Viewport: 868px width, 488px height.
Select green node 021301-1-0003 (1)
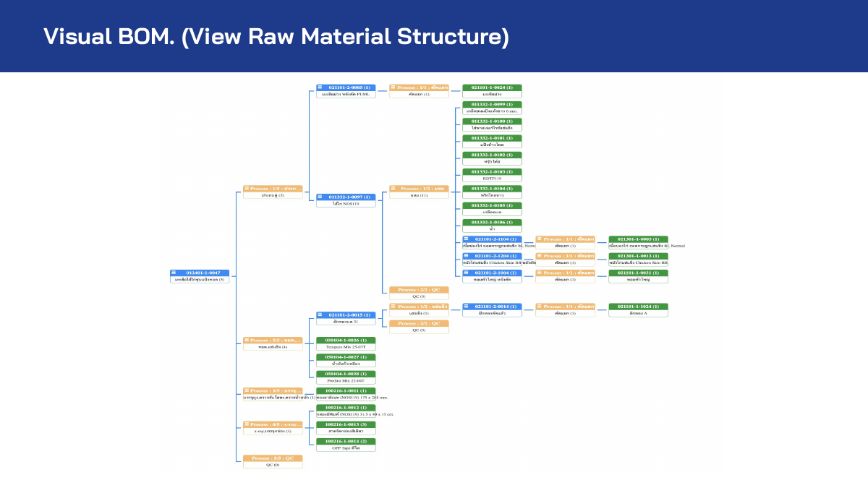point(638,242)
